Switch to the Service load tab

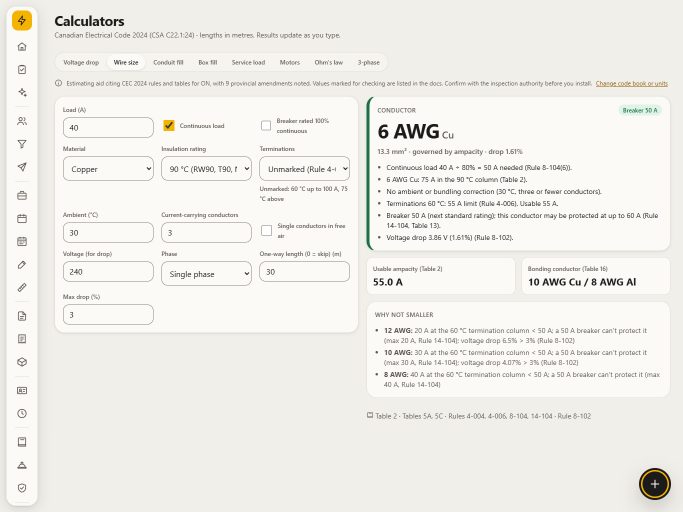click(248, 62)
